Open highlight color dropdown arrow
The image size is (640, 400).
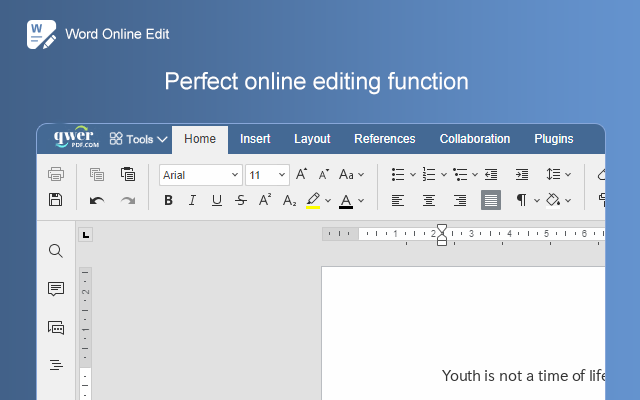tap(328, 201)
